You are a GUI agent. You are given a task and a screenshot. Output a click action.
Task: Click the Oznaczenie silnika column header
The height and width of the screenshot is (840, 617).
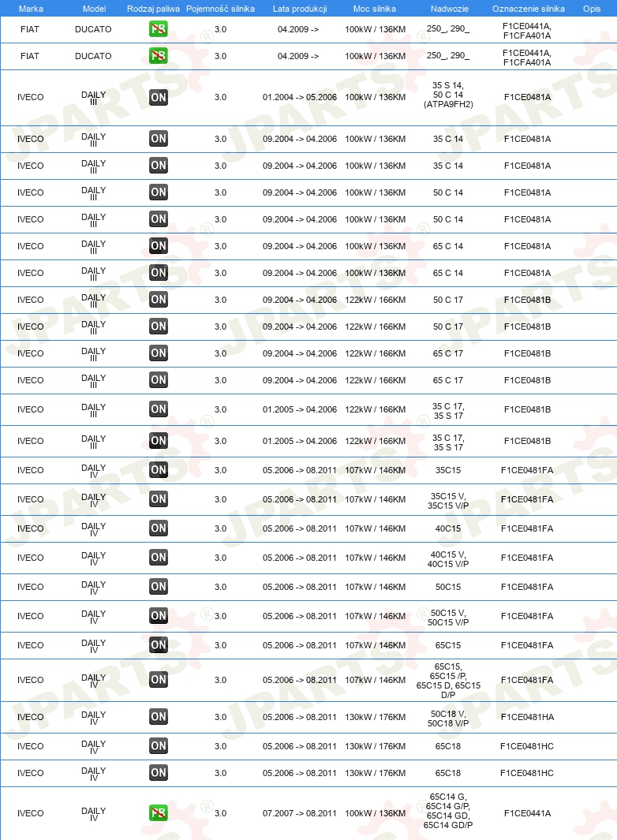528,9
